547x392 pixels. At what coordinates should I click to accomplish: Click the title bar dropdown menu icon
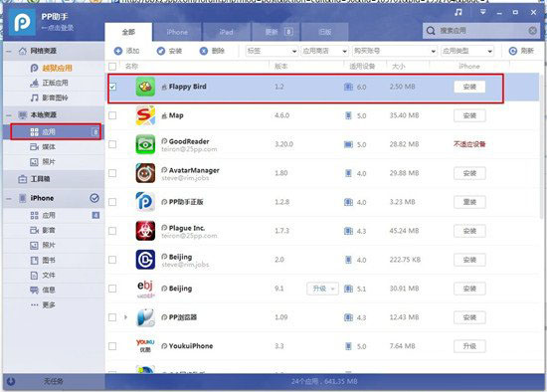[x=482, y=13]
